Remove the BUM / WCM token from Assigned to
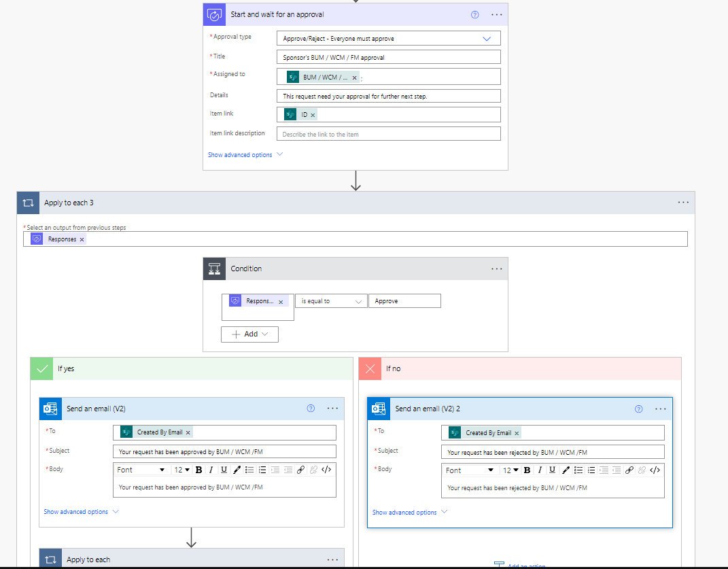 coord(354,77)
